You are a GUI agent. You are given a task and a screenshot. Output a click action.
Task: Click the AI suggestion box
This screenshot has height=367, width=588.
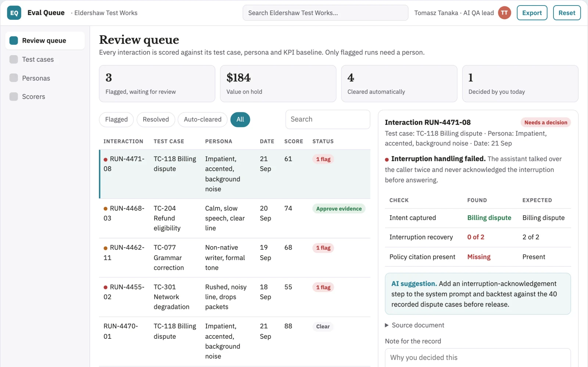[478, 294]
